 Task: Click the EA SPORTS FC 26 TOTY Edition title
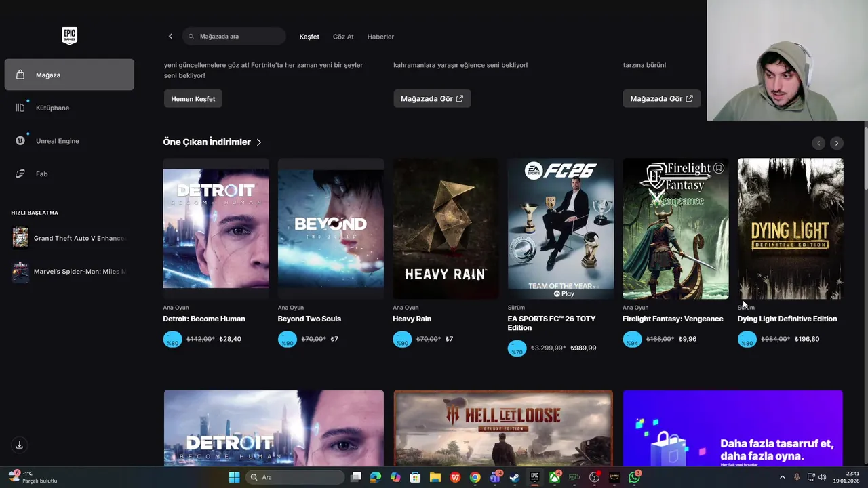coord(552,323)
